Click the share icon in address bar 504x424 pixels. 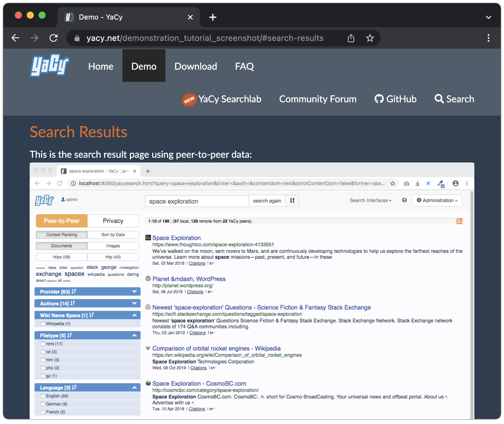tap(351, 38)
